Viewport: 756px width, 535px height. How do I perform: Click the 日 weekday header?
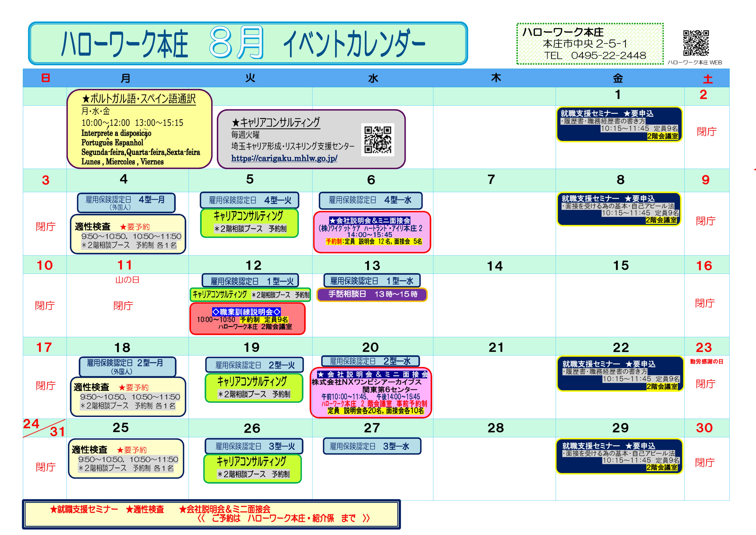[x=45, y=78]
